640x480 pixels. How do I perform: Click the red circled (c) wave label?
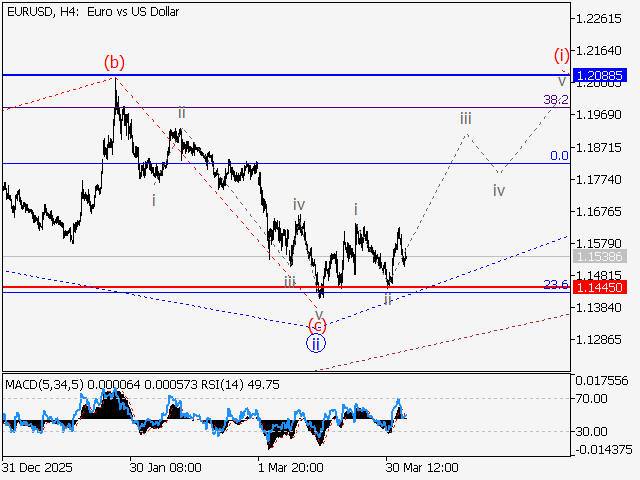(316, 326)
